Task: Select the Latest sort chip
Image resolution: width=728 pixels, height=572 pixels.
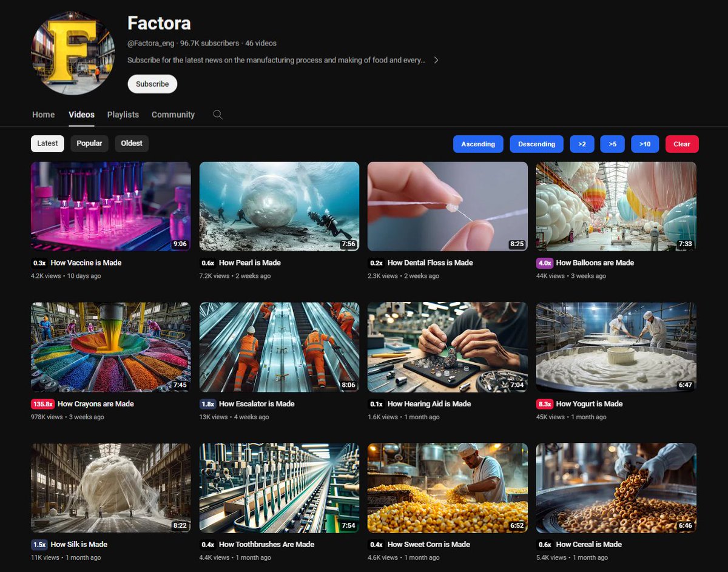Action: [47, 144]
